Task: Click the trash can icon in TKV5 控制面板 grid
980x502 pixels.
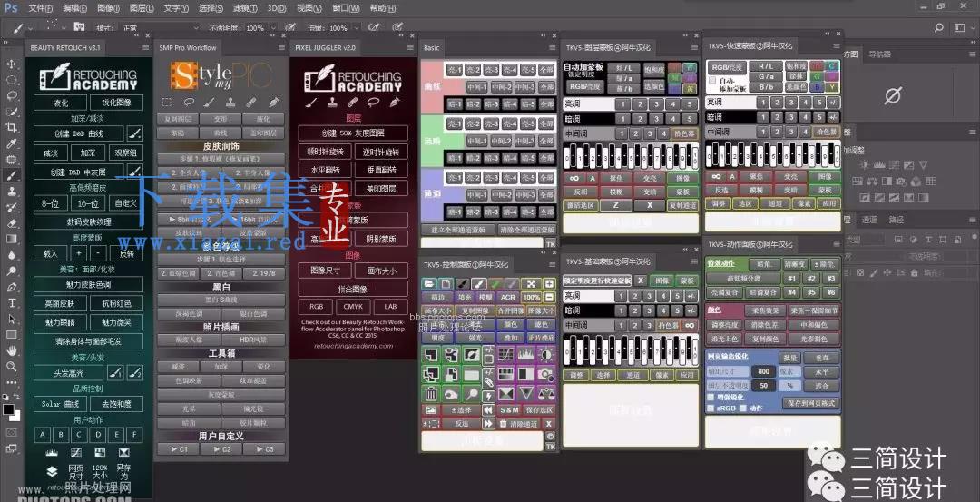Action: [x=431, y=393]
